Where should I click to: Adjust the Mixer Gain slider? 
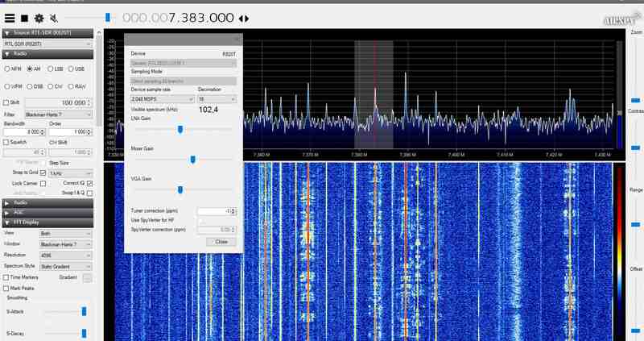(192, 160)
